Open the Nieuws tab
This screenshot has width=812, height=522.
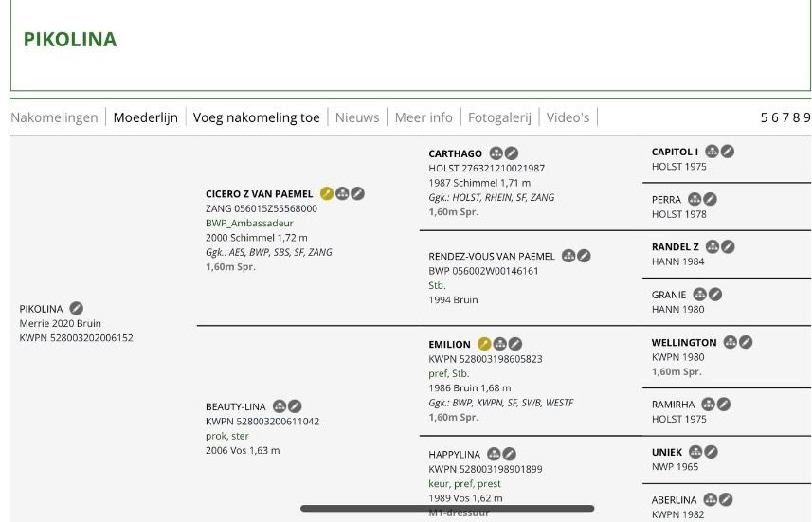point(357,117)
